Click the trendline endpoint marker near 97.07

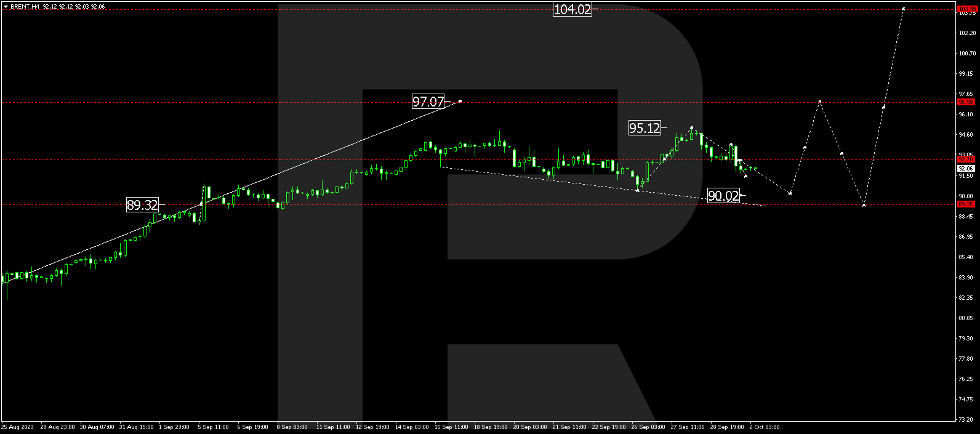(x=460, y=101)
